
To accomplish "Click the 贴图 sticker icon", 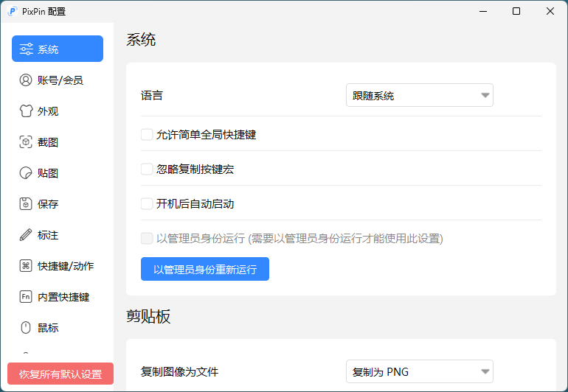I will pyautogui.click(x=26, y=173).
